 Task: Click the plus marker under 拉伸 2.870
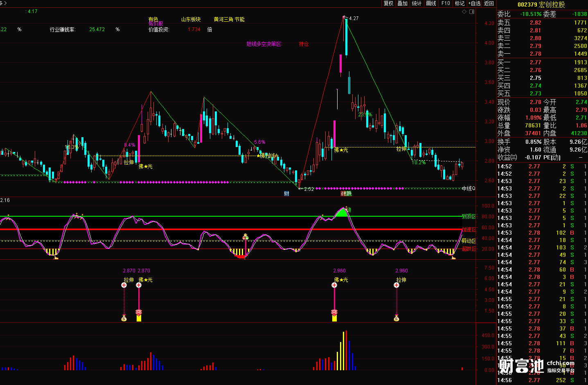pyautogui.click(x=124, y=285)
